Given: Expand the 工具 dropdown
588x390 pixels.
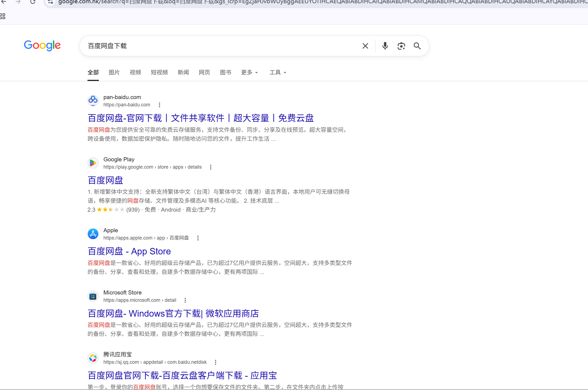Looking at the screenshot, I should (x=278, y=73).
